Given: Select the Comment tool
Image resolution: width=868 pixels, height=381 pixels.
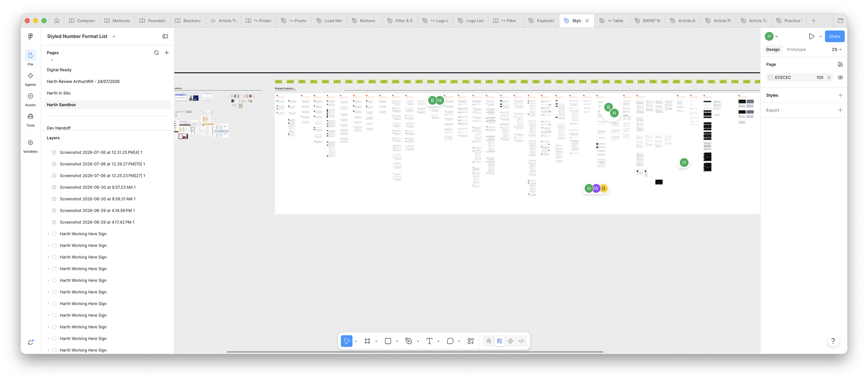Looking at the screenshot, I should click(x=450, y=341).
